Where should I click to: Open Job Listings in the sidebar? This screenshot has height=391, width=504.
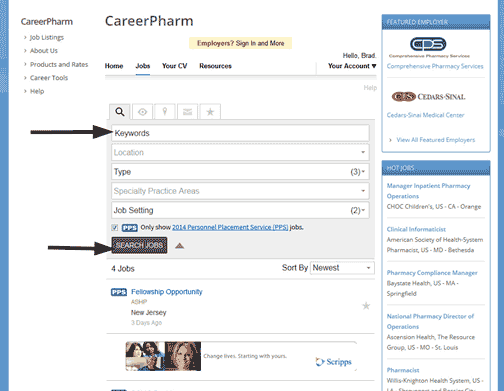click(47, 37)
